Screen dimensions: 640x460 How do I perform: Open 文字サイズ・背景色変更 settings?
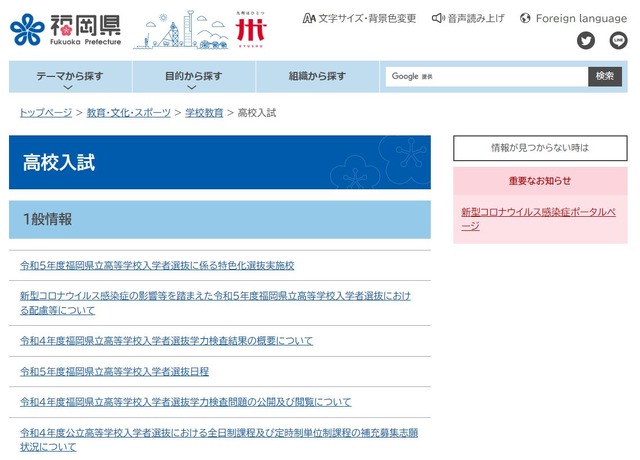tap(359, 18)
